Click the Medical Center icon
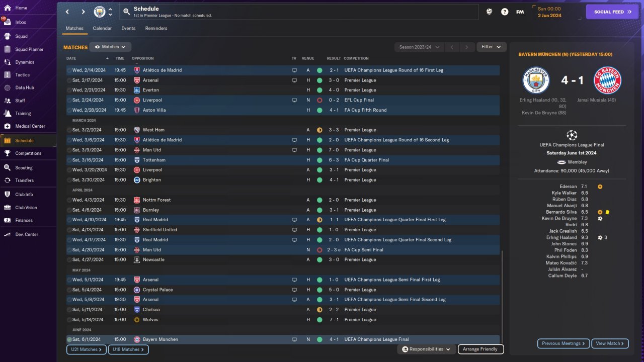Viewport: 644px width, 362px height. [7, 126]
